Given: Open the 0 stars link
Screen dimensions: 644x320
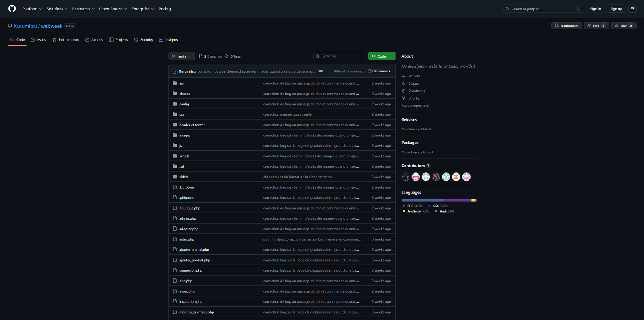Looking at the screenshot, I should [410, 83].
